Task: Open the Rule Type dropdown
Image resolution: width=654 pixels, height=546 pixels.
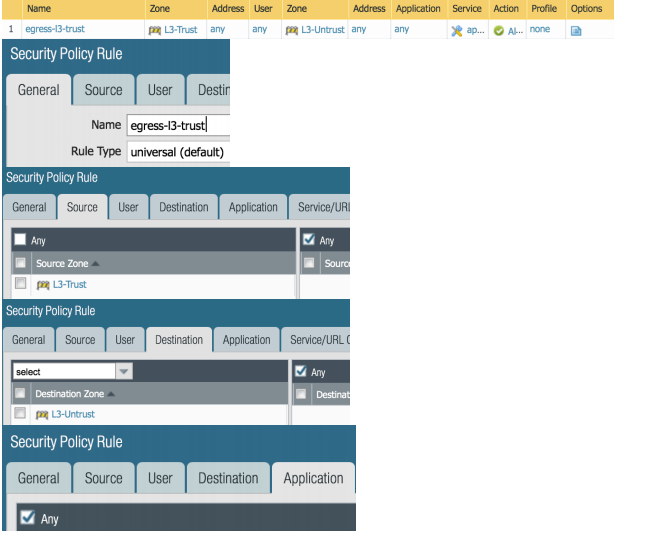Action: click(179, 152)
